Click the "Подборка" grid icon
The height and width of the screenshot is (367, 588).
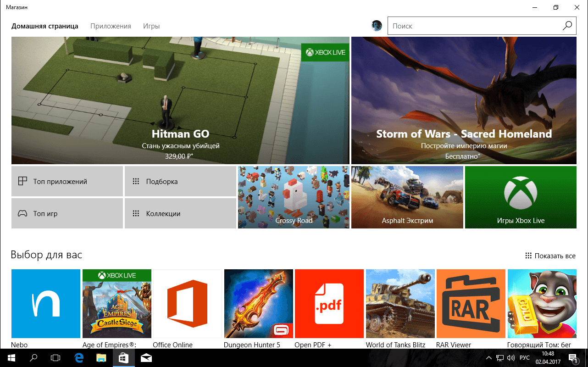136,181
